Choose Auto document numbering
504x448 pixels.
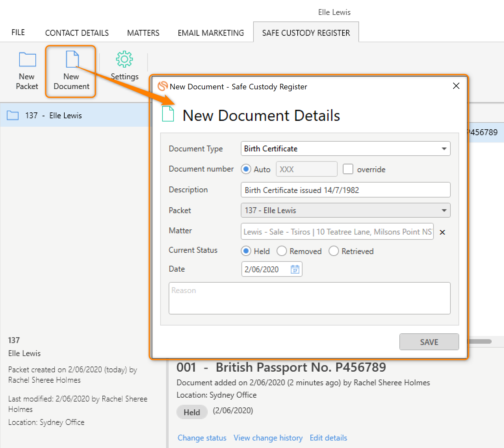[x=246, y=169]
